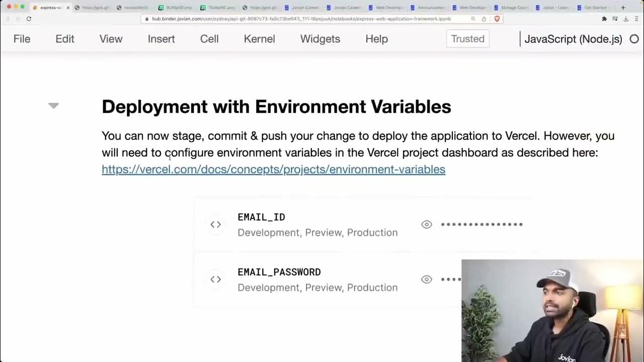
Task: Click the share icon in address bar
Action: [484, 19]
